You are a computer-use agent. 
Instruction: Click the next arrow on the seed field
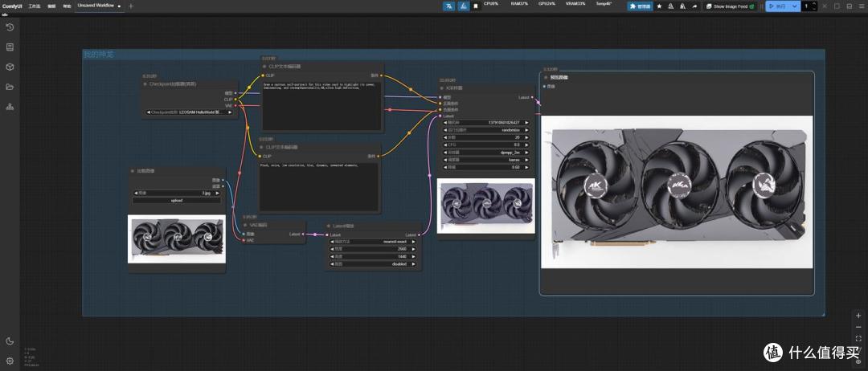(526, 123)
